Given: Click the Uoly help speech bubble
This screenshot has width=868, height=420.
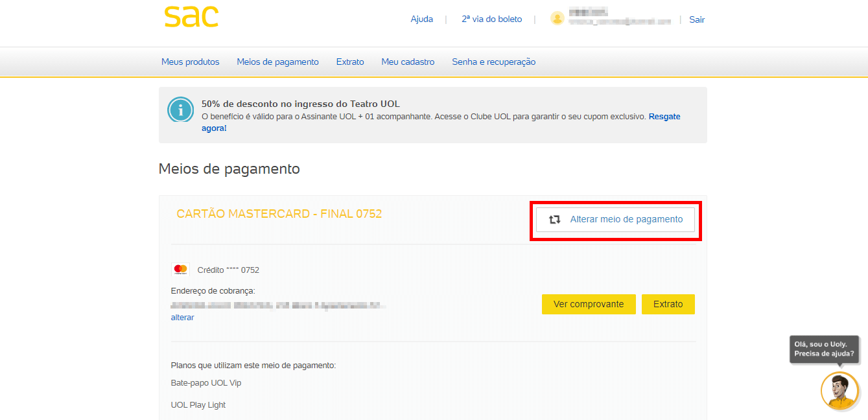Looking at the screenshot, I should (x=825, y=349).
